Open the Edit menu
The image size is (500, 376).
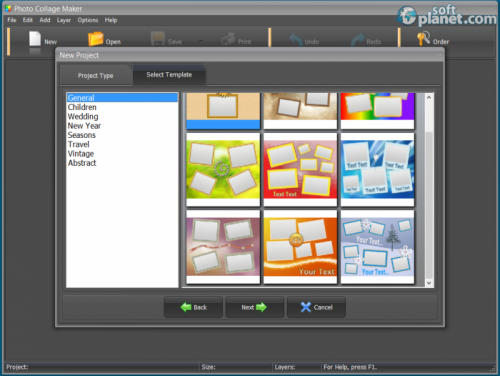point(28,20)
